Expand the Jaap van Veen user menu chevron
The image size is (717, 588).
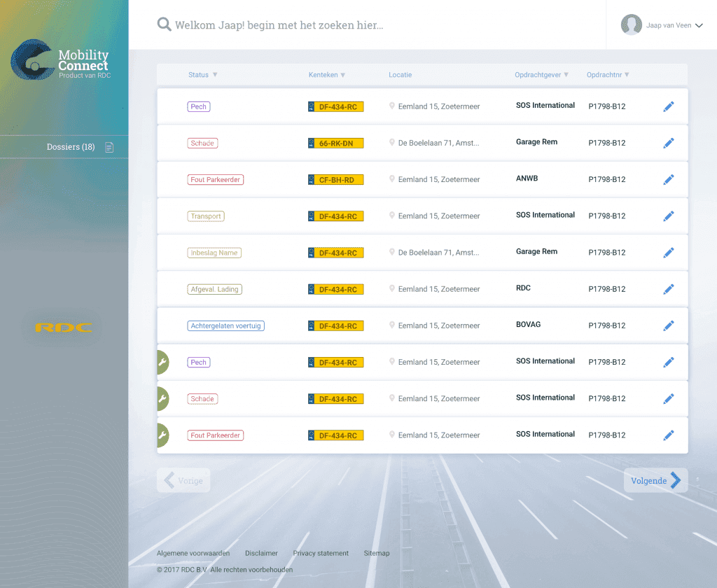[699, 26]
